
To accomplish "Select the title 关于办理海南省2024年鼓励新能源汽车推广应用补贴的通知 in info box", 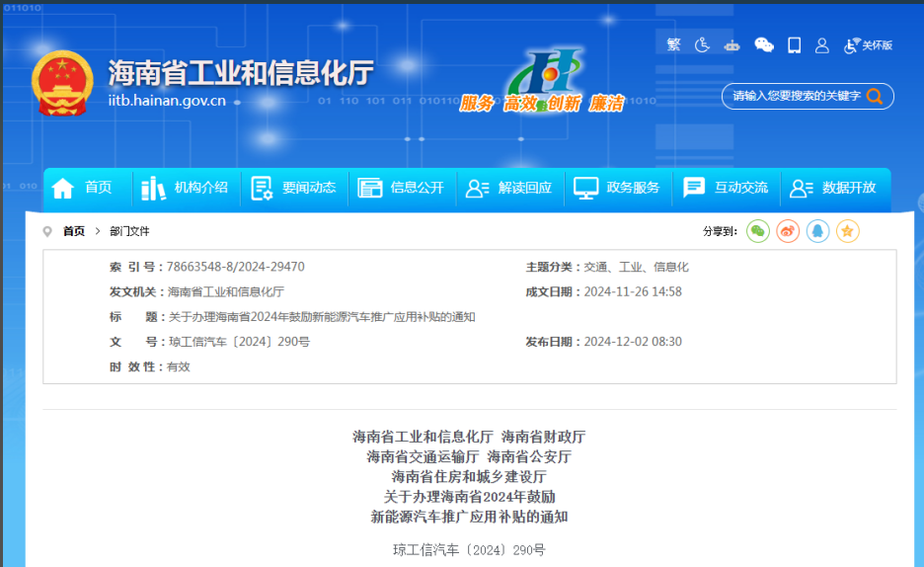I will pyautogui.click(x=322, y=317).
